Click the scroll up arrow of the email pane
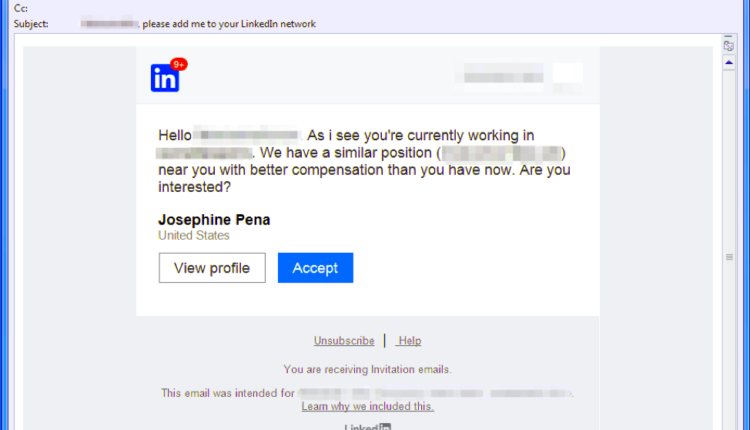This screenshot has width=750, height=430. tap(729, 63)
